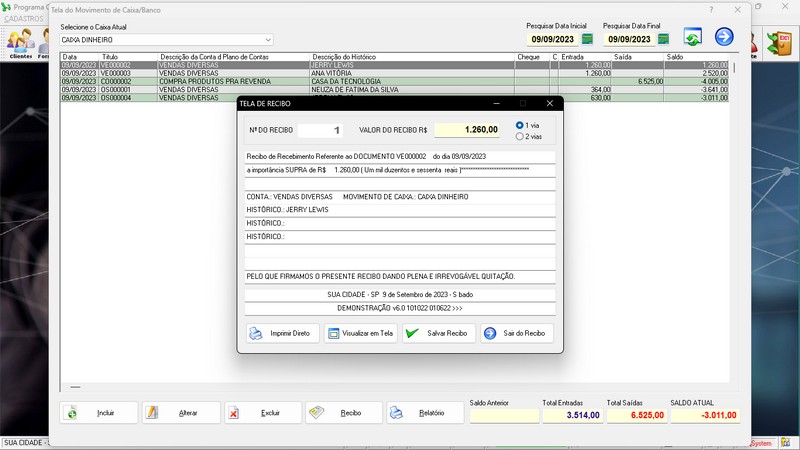Select row OS000001 NEUZA DE FATIMA DA SILVA

tap(394, 90)
